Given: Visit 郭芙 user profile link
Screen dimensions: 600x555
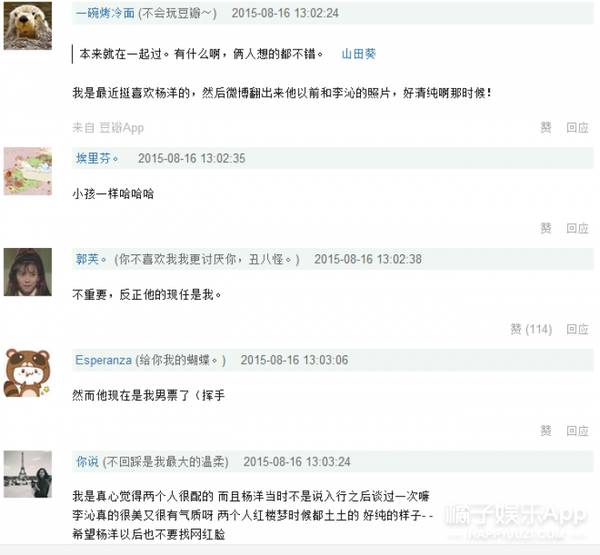Looking at the screenshot, I should coord(90,259).
